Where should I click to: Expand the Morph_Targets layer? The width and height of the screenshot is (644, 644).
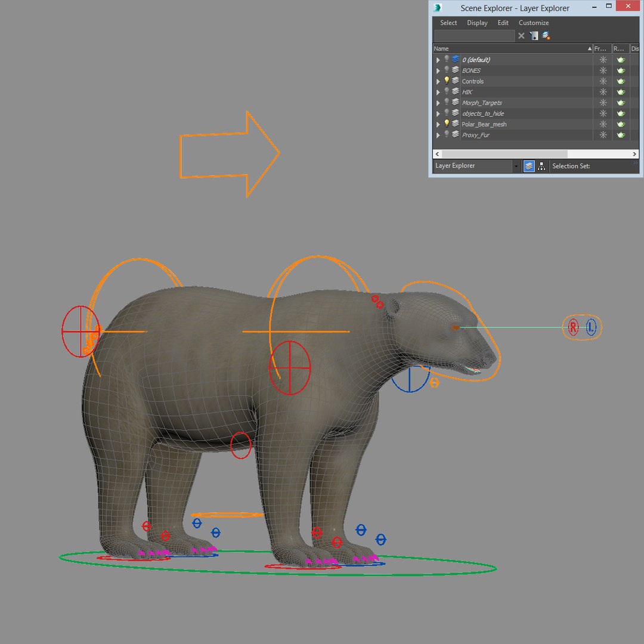tap(438, 103)
